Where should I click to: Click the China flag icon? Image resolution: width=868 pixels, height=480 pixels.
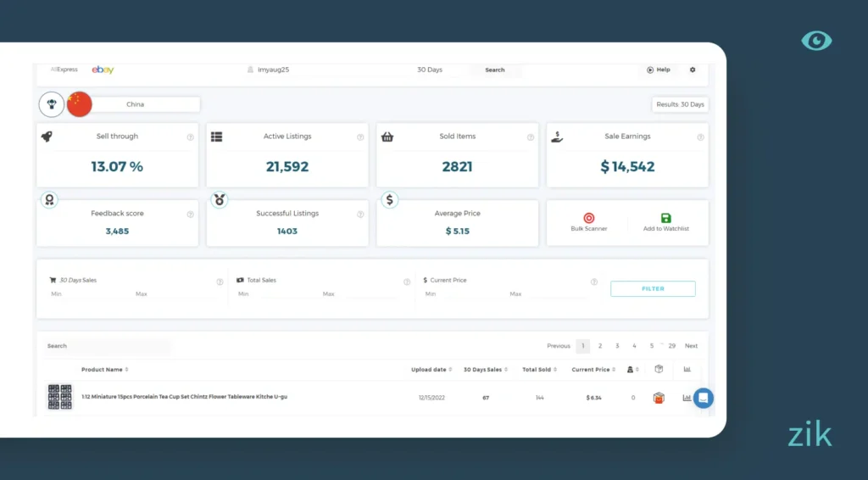(x=79, y=104)
